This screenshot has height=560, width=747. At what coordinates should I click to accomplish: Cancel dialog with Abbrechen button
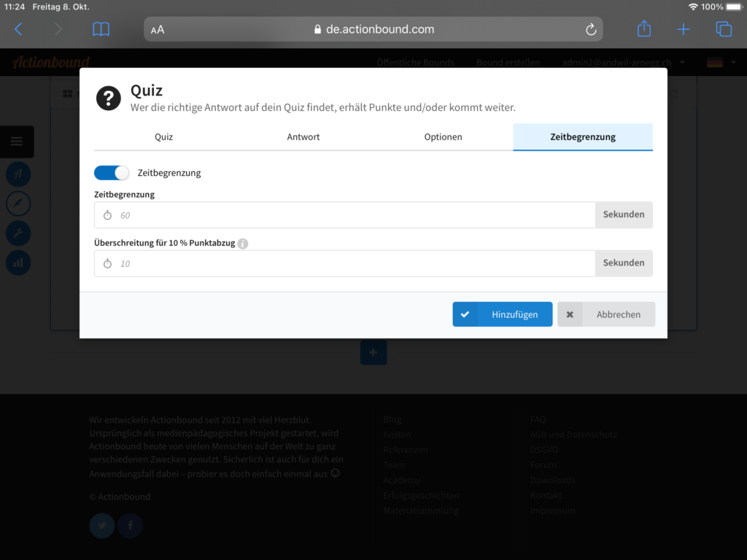pos(606,314)
